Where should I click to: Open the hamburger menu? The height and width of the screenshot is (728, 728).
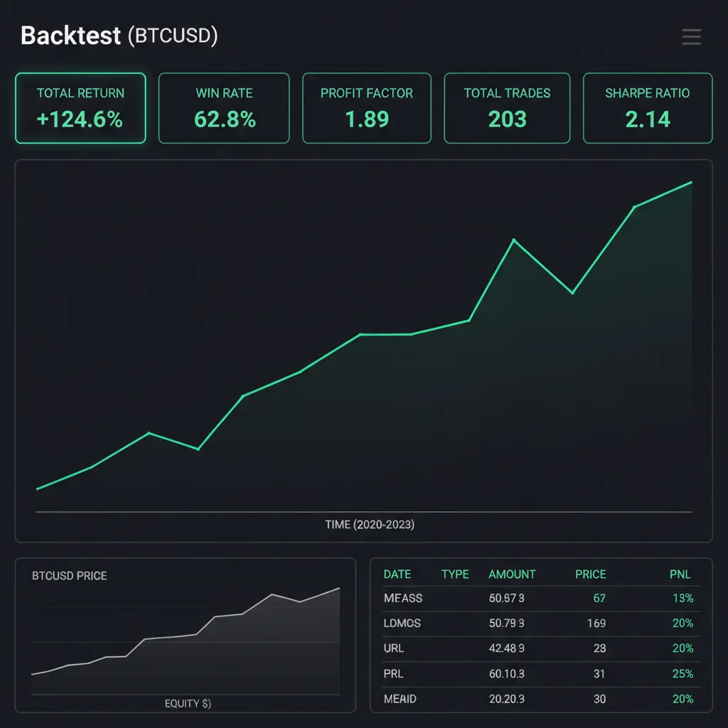coord(690,37)
